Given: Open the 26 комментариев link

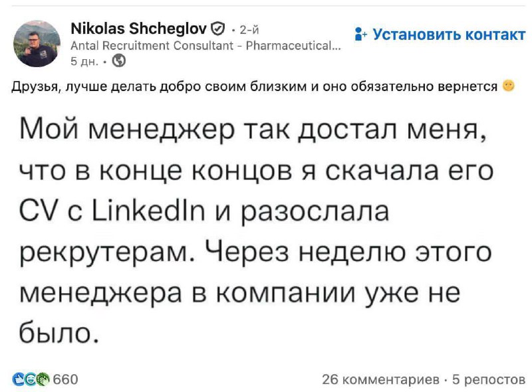Looking at the screenshot, I should tap(381, 379).
